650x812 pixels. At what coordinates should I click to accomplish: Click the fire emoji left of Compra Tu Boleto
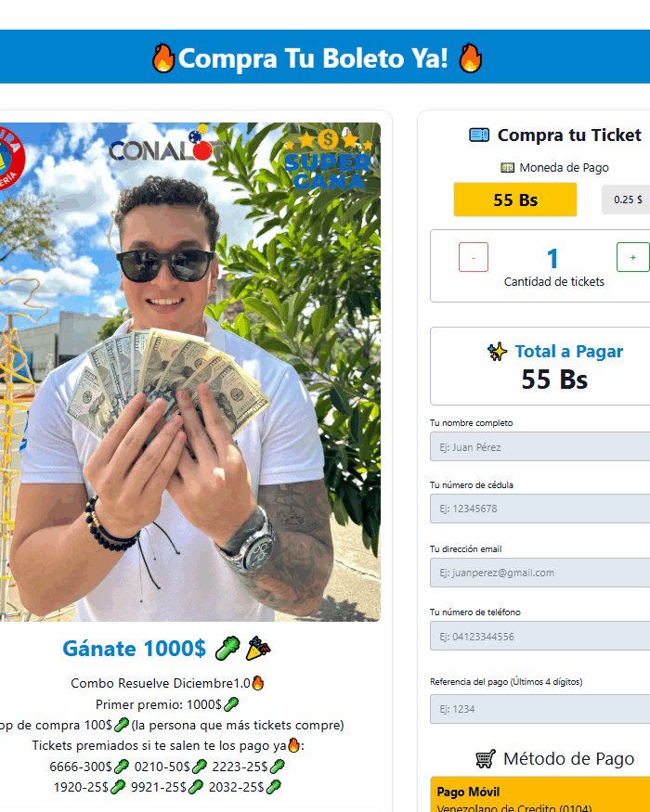point(163,58)
